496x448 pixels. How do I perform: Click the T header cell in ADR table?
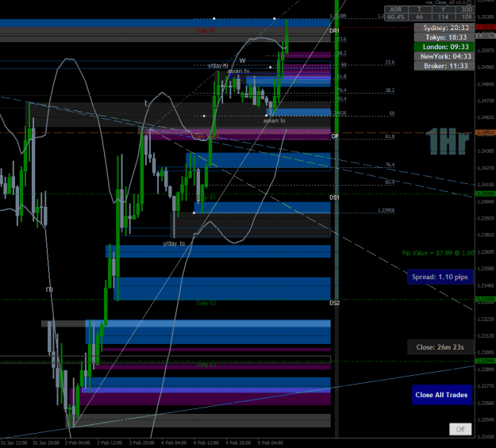[x=420, y=10]
